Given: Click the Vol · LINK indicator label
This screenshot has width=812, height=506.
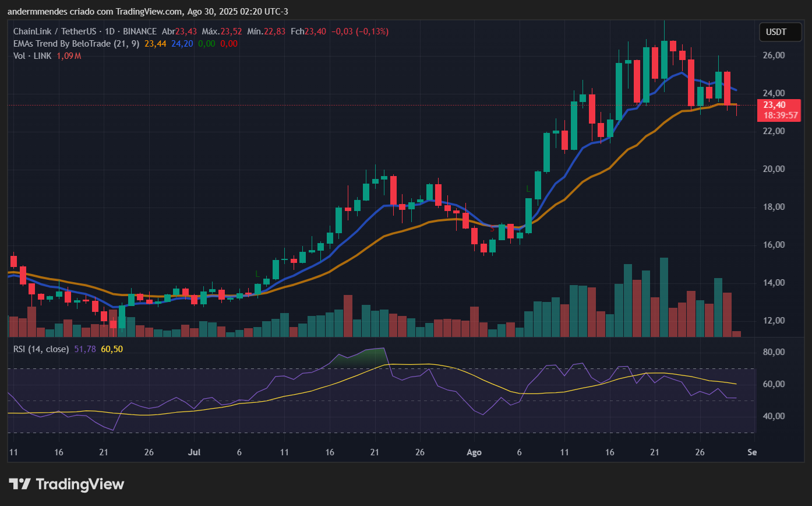Looking at the screenshot, I should click(x=33, y=55).
